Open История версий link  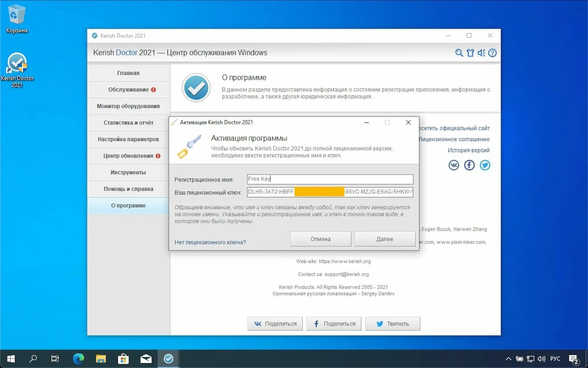[x=468, y=150]
